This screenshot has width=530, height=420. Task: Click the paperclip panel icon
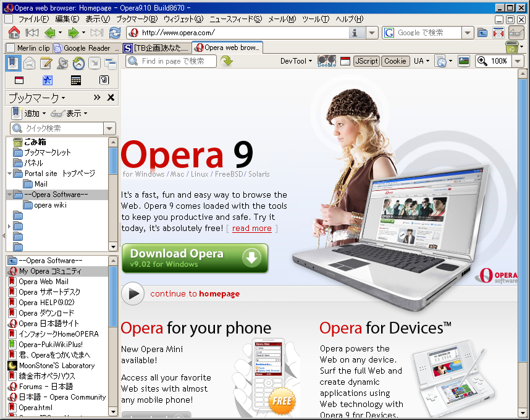104,80
